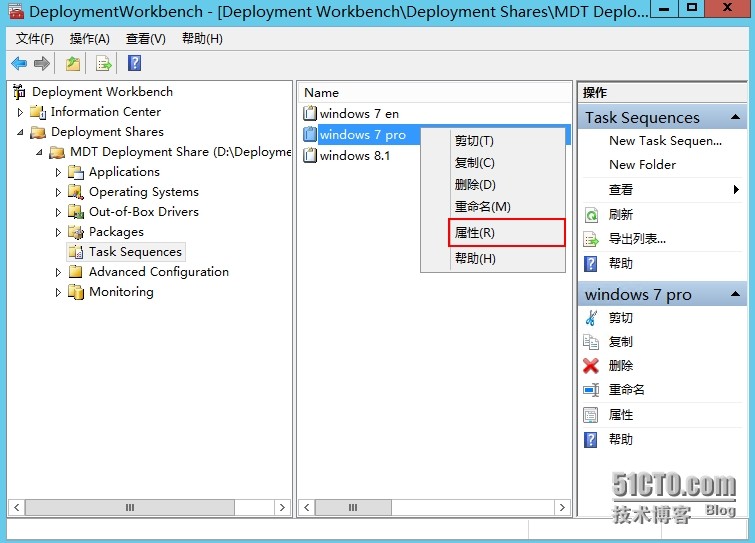Click the Rename icon in the Actions pane
Viewport: 755px width, 543px height.
click(x=591, y=389)
